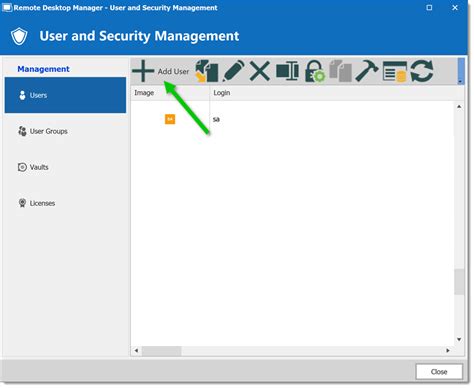Click the horizontal scrollbar right arrow
This screenshot has height=388, width=474.
pyautogui.click(x=448, y=350)
